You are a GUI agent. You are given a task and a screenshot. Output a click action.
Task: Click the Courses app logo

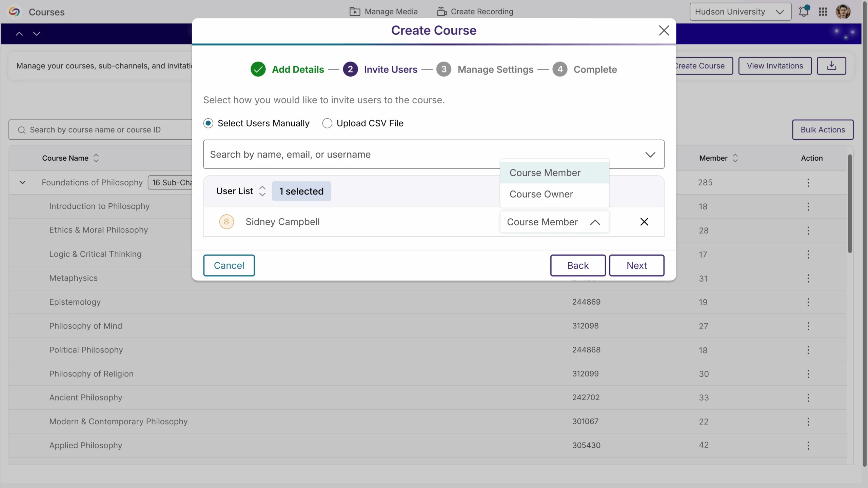click(x=14, y=12)
